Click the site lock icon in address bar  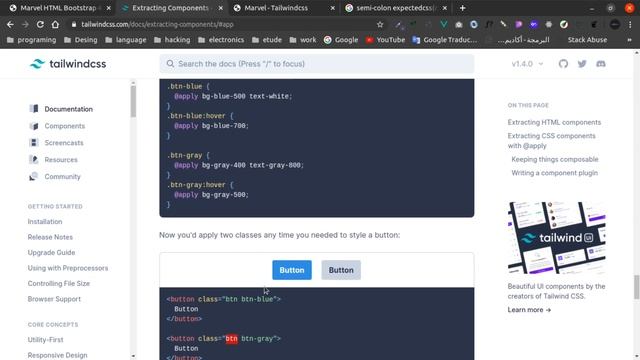click(73, 24)
